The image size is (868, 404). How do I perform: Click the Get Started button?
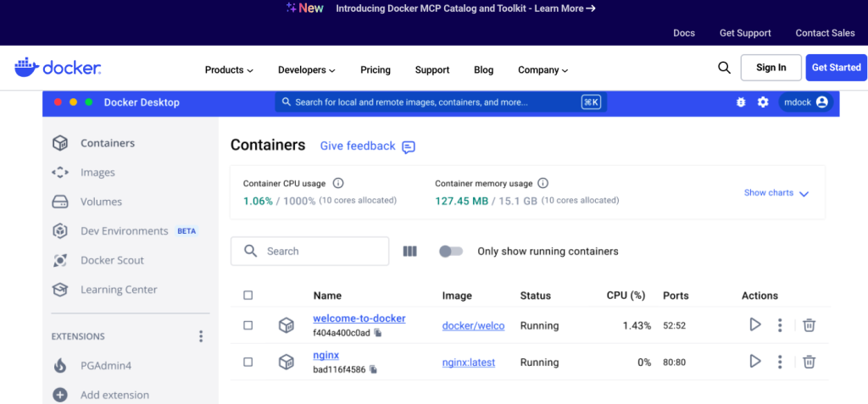tap(837, 68)
